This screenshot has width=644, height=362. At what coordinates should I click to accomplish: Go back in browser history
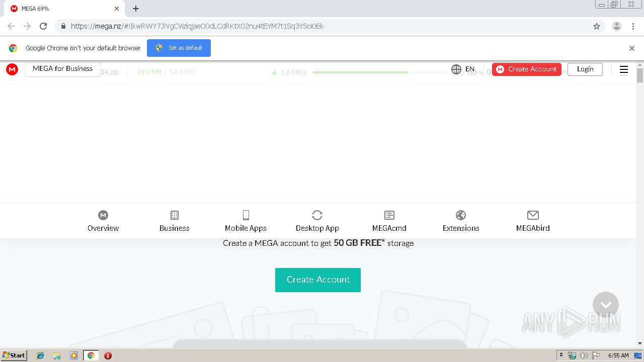(x=11, y=26)
